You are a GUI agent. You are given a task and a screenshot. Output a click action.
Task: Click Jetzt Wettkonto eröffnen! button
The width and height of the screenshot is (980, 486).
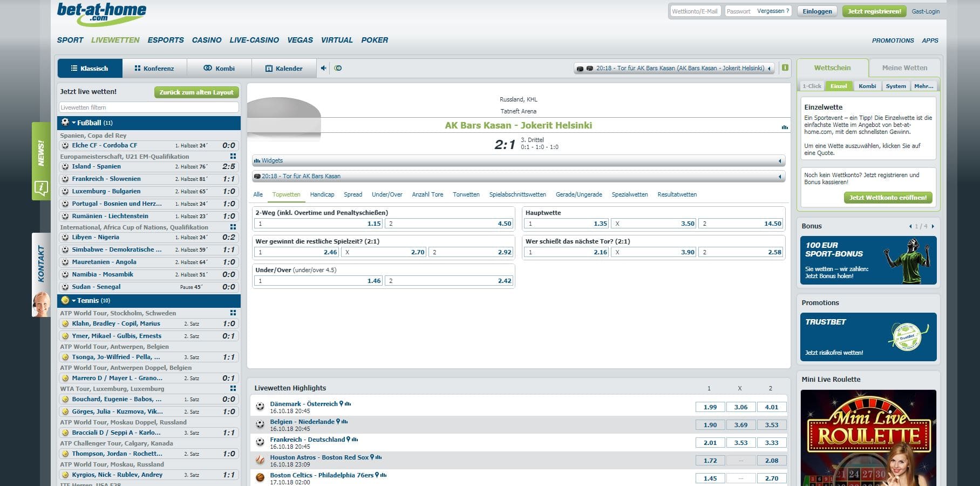coord(888,198)
